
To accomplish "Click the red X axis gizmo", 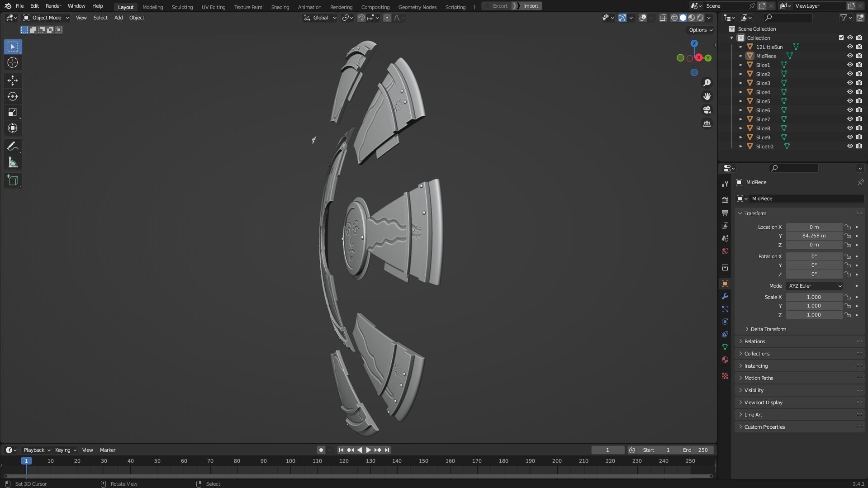I will point(699,57).
